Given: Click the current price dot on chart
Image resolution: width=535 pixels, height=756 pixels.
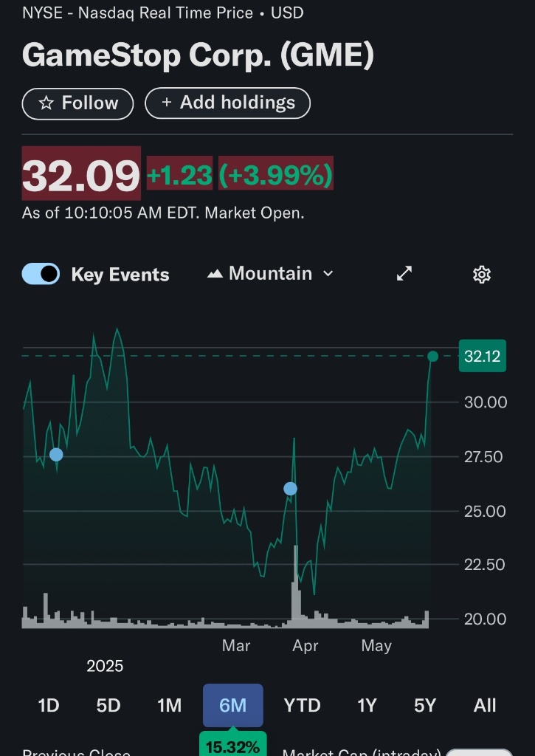Looking at the screenshot, I should (x=433, y=357).
